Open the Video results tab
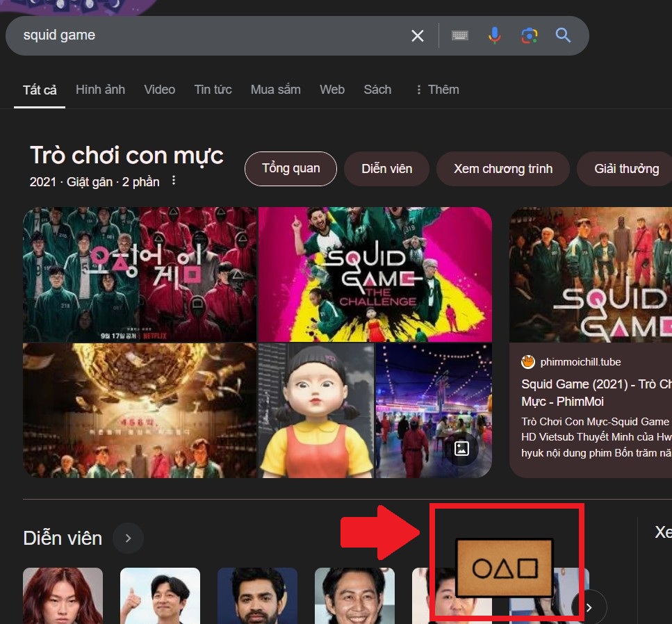 click(159, 90)
